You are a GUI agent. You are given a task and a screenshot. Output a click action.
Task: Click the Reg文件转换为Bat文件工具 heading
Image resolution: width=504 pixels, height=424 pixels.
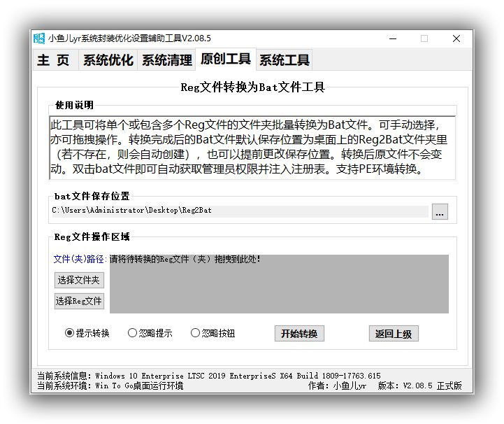(252, 87)
